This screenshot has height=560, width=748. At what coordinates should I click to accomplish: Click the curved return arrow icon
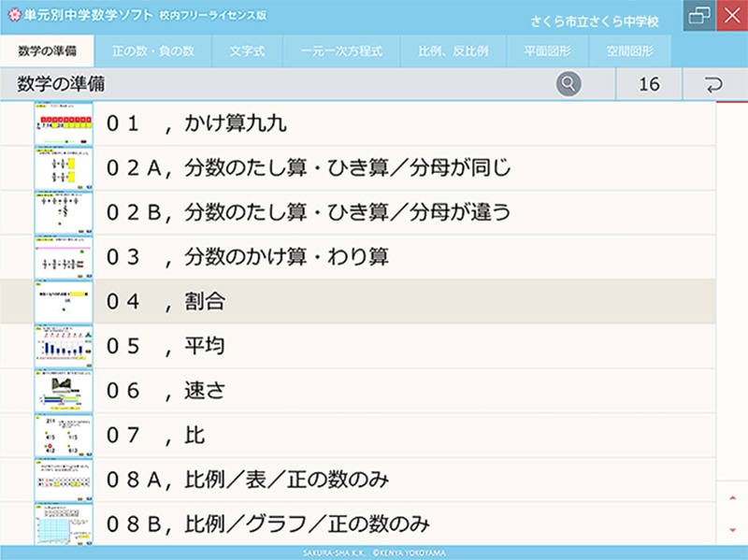pos(715,83)
